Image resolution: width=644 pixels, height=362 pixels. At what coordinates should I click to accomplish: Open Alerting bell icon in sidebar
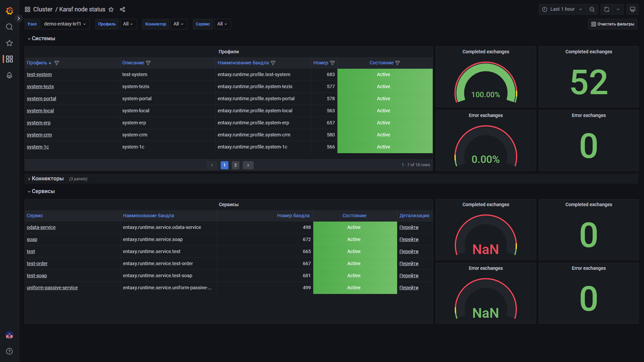(9, 75)
